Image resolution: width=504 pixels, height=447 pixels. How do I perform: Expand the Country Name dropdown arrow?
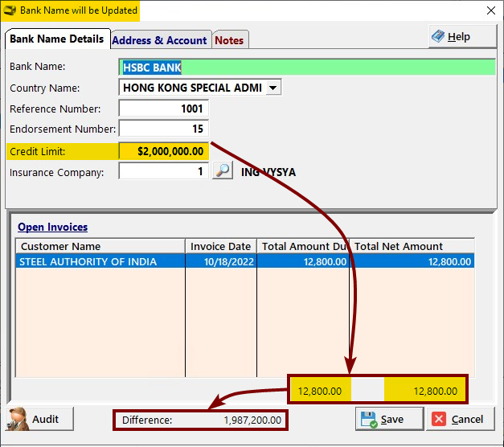click(x=272, y=88)
